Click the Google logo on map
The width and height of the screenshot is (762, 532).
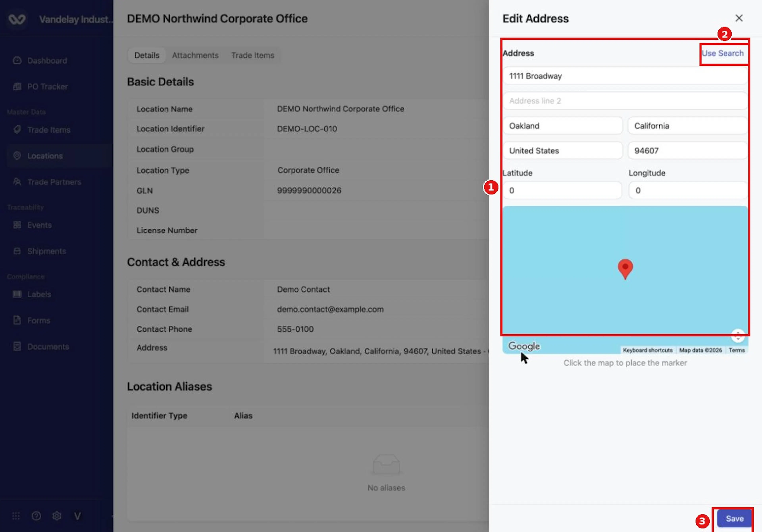pos(524,346)
